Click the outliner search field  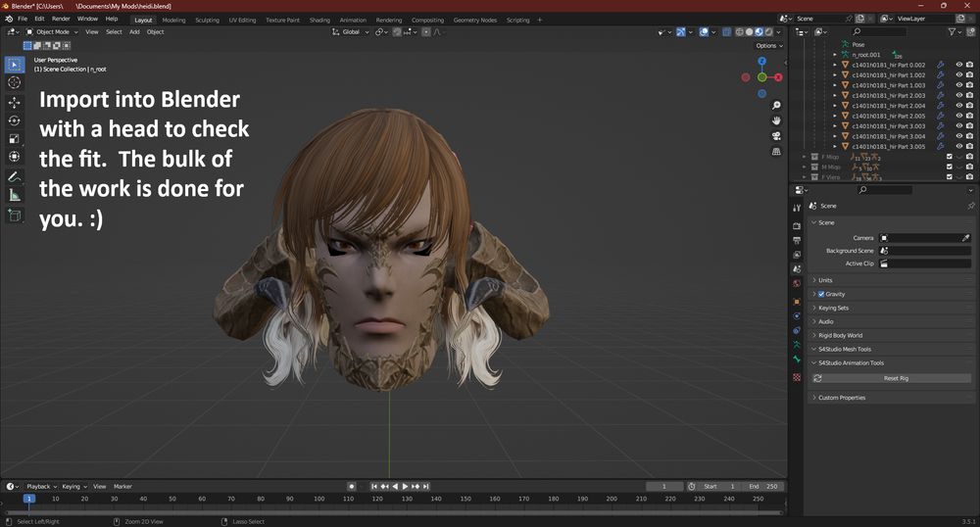(x=878, y=32)
